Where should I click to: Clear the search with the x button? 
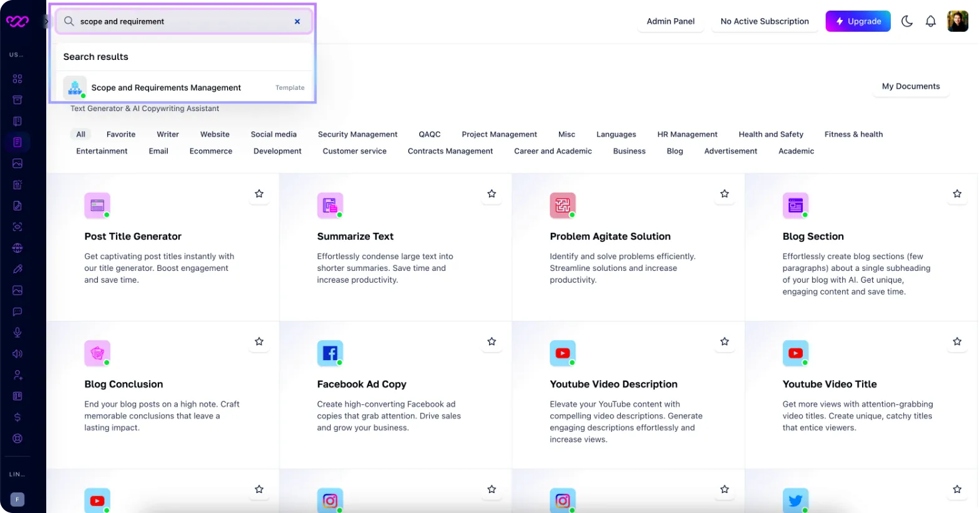(x=298, y=21)
